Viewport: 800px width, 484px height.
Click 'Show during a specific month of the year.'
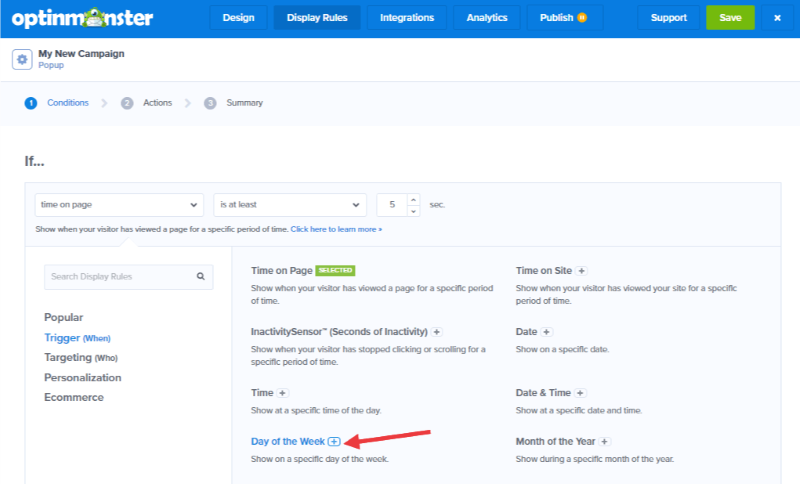point(595,459)
